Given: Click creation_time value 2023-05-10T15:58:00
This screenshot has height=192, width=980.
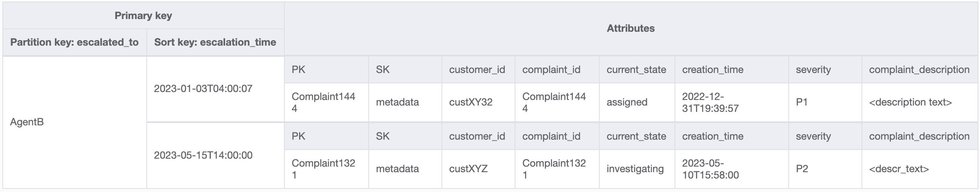Looking at the screenshot, I should [710, 169].
